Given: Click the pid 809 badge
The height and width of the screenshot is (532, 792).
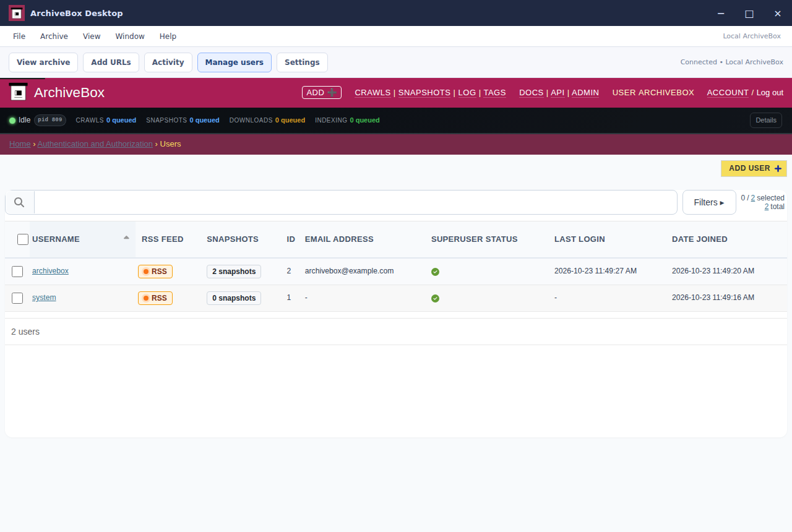Looking at the screenshot, I should click(x=50, y=120).
